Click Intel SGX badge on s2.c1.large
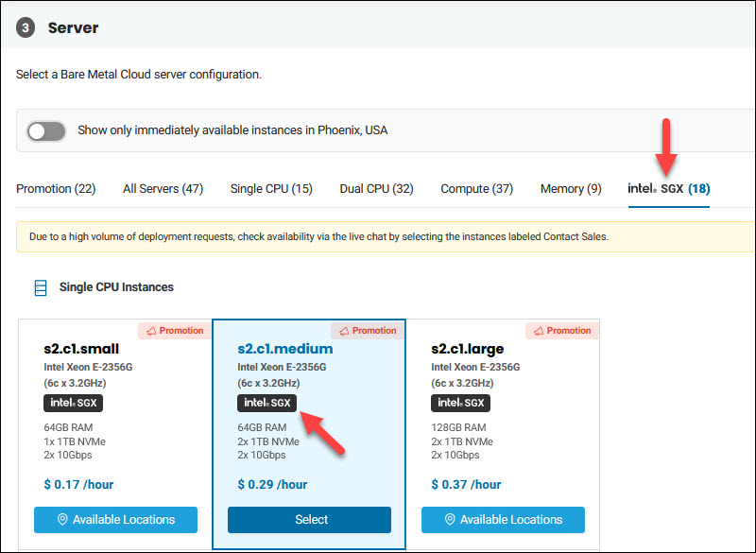756x553 pixels. tap(460, 403)
